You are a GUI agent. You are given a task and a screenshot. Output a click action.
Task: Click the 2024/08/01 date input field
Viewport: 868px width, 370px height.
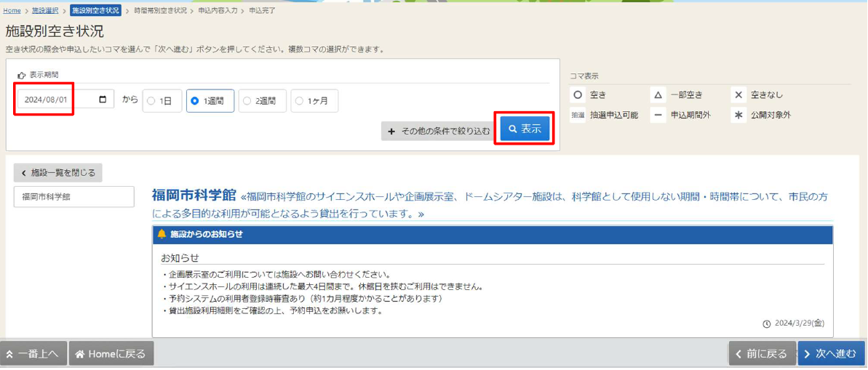(x=66, y=100)
